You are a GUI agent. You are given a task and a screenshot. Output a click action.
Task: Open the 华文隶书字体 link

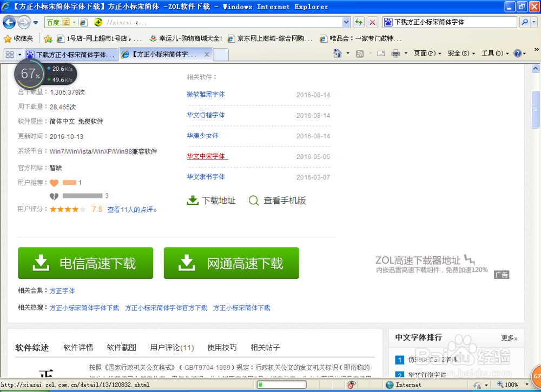(206, 177)
